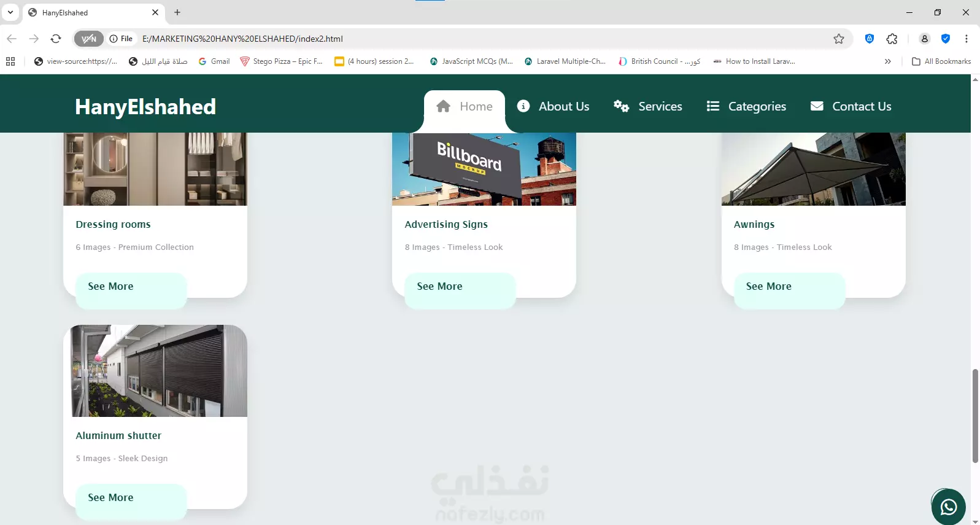Screen dimensions: 980x525
Task: Open the صلاة قيام الليل bookmark
Action: 158,61
